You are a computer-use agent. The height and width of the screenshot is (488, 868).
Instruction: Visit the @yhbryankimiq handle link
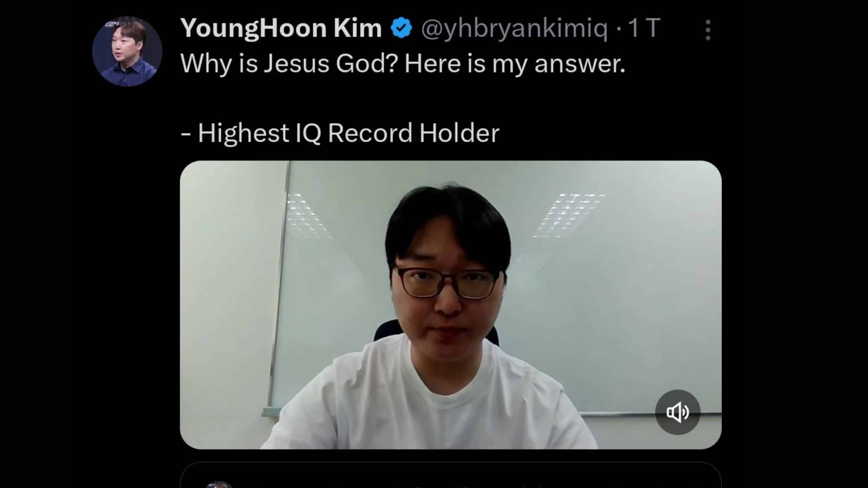(x=514, y=29)
